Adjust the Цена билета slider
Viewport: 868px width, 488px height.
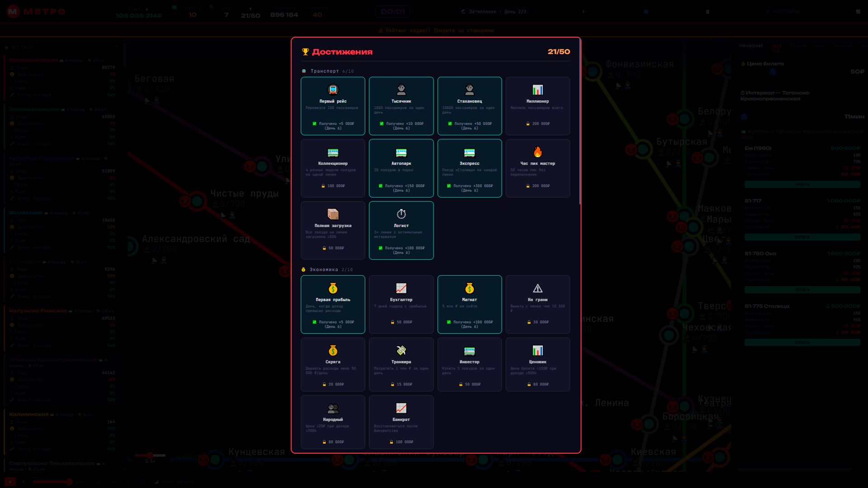[x=773, y=71]
